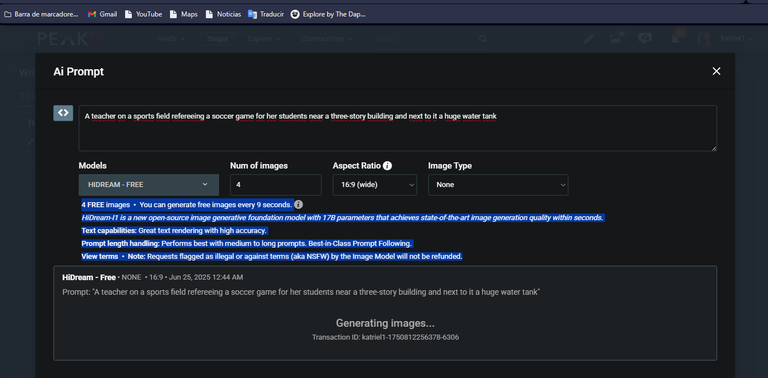This screenshot has height=378, width=768.
Task: Click the pencil write icon in header
Action: 588,39
